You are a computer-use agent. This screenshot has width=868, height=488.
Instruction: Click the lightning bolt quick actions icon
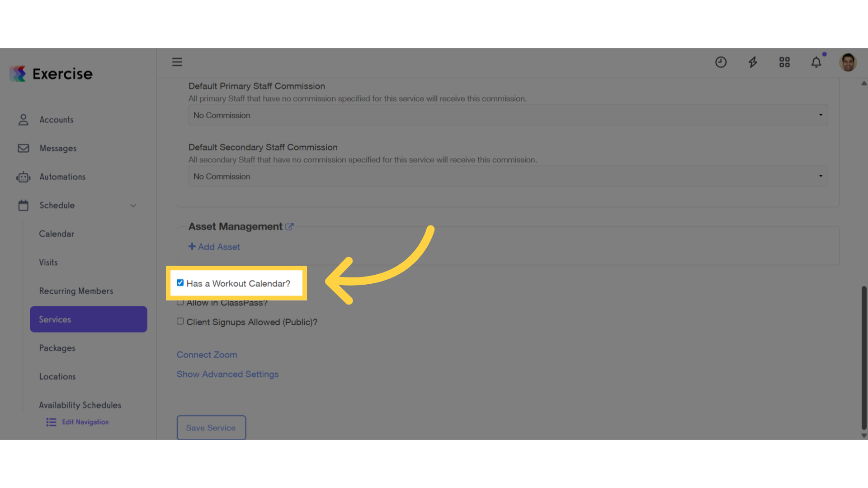point(753,62)
